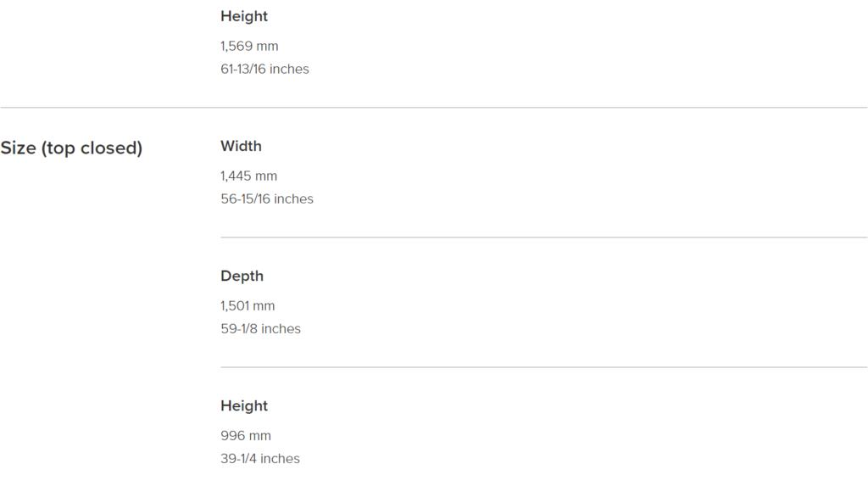Viewport: 868px width, 486px height.
Task: Click the divider line above Size (top closed)
Action: coord(434,108)
